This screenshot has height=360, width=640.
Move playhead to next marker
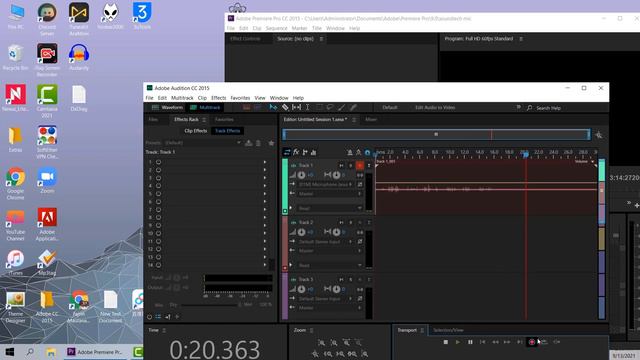pos(519,342)
